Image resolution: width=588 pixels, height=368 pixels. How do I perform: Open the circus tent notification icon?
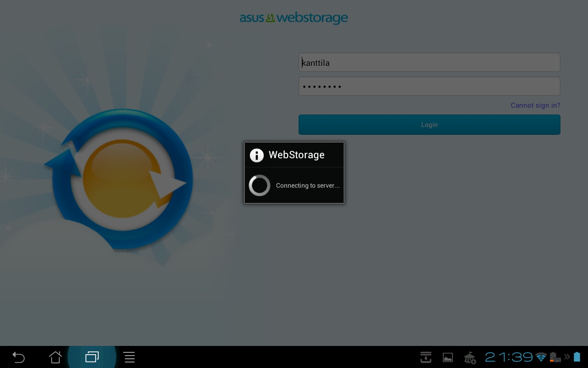[469, 357]
